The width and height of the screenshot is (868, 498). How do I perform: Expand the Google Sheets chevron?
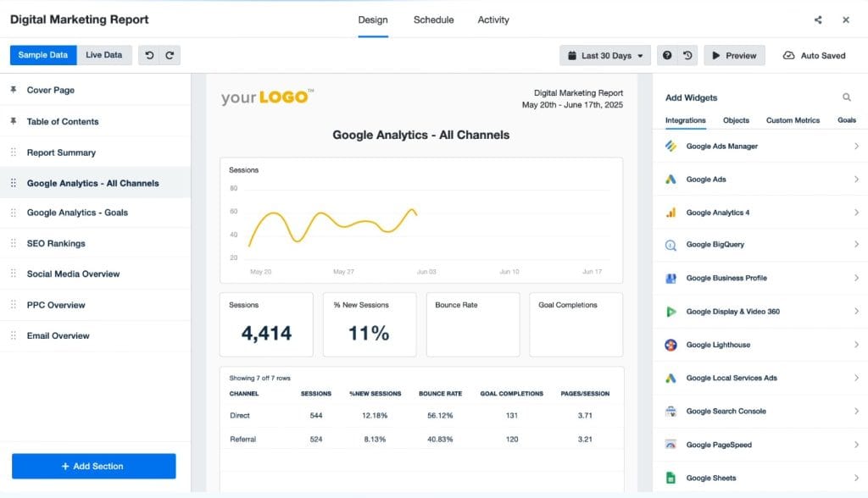pyautogui.click(x=856, y=478)
